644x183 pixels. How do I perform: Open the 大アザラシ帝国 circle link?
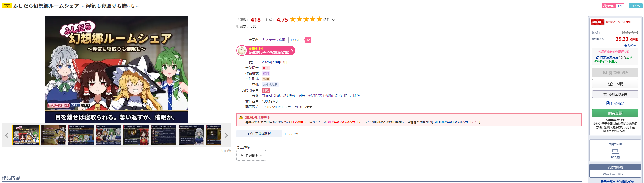[x=273, y=40]
